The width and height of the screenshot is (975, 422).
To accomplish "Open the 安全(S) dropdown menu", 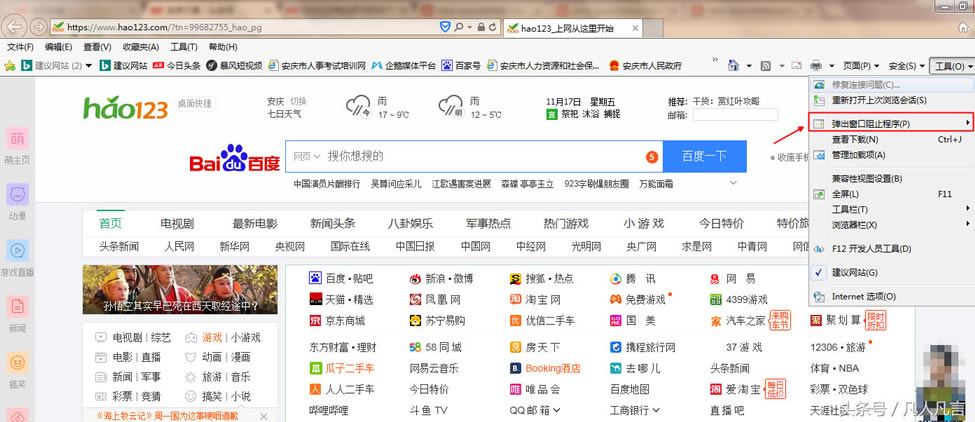I will click(907, 66).
